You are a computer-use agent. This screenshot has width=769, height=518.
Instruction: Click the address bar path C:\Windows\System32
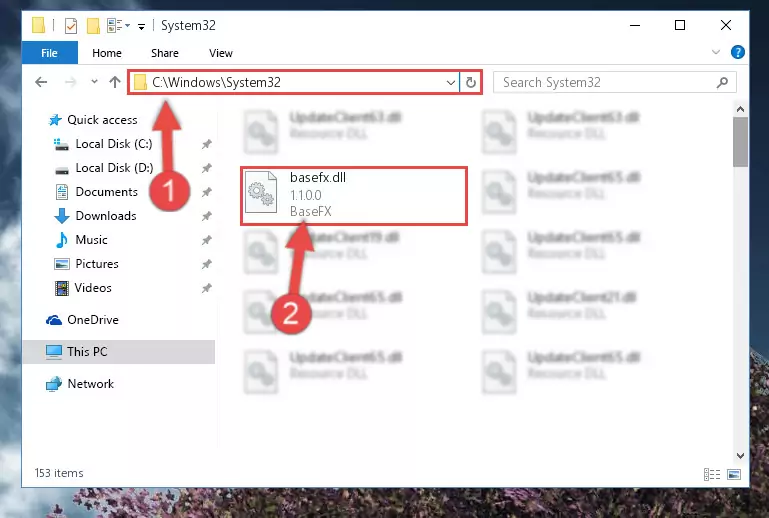[216, 82]
